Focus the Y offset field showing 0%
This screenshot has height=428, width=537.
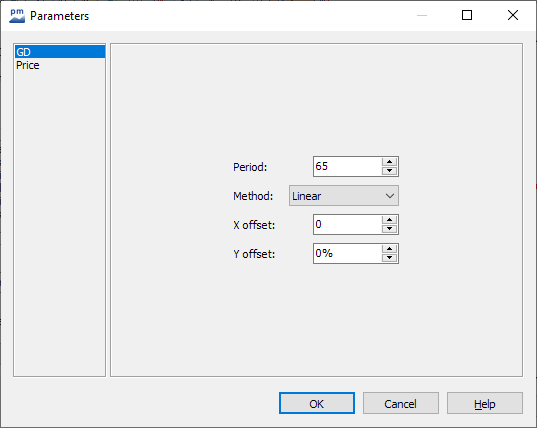pyautogui.click(x=347, y=253)
